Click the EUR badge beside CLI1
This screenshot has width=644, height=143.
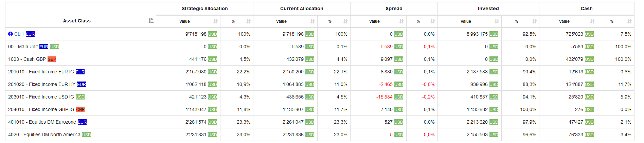tap(30, 34)
